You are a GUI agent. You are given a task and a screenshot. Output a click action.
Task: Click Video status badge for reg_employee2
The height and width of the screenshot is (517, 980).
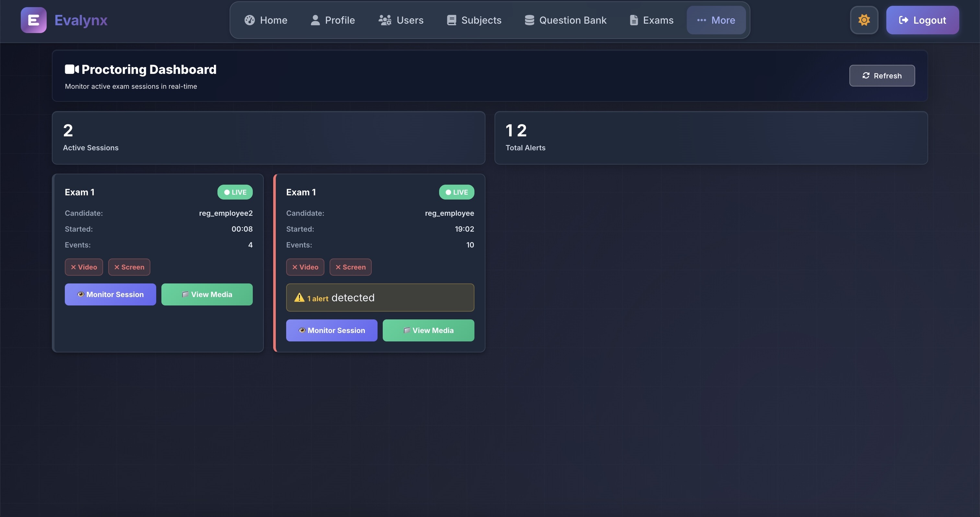point(84,267)
